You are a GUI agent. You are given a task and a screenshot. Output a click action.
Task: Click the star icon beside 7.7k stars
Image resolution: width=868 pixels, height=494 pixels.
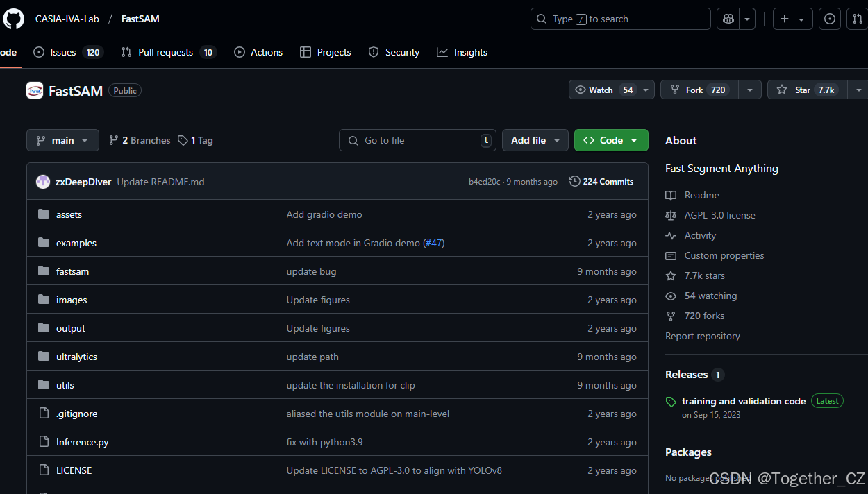pos(671,275)
